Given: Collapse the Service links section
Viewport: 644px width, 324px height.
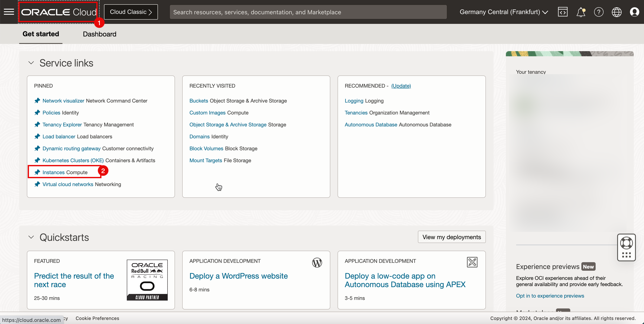Looking at the screenshot, I should pos(31,63).
